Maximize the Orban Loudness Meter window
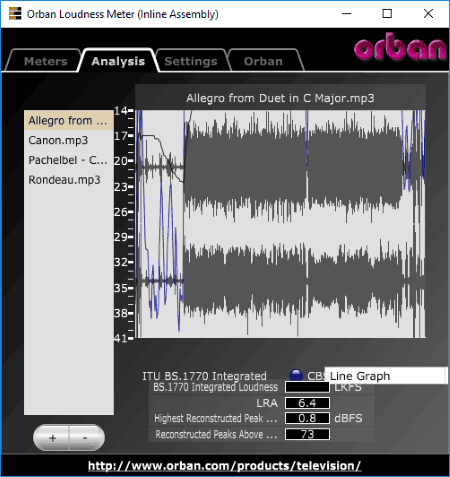Image resolution: width=450 pixels, height=477 pixels. [x=387, y=14]
